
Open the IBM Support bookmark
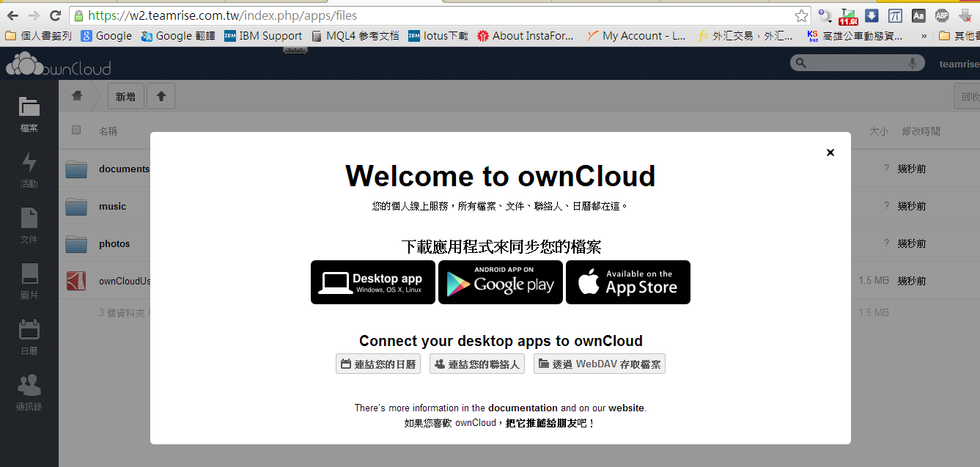pyautogui.click(x=263, y=35)
